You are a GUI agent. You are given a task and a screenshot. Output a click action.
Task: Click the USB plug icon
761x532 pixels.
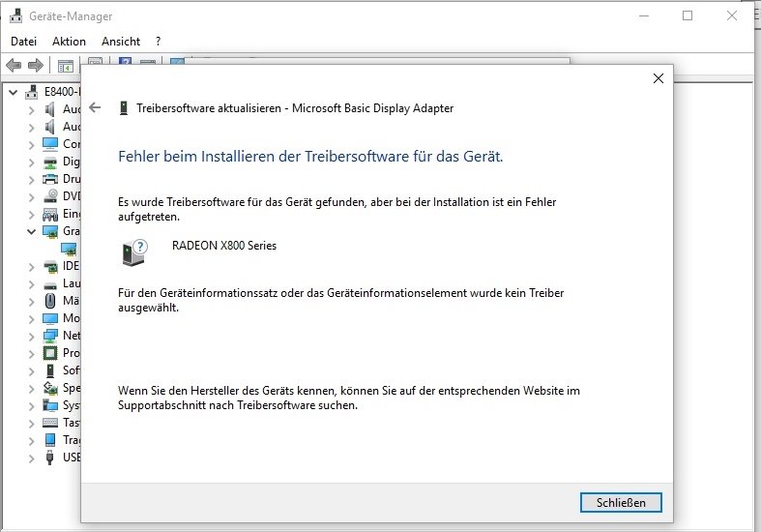point(49,458)
